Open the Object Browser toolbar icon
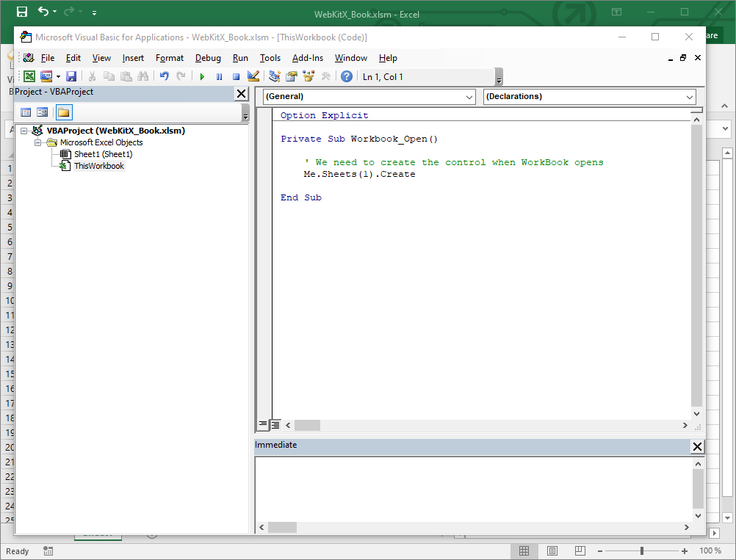Viewport: 736px width, 560px height. point(309,76)
